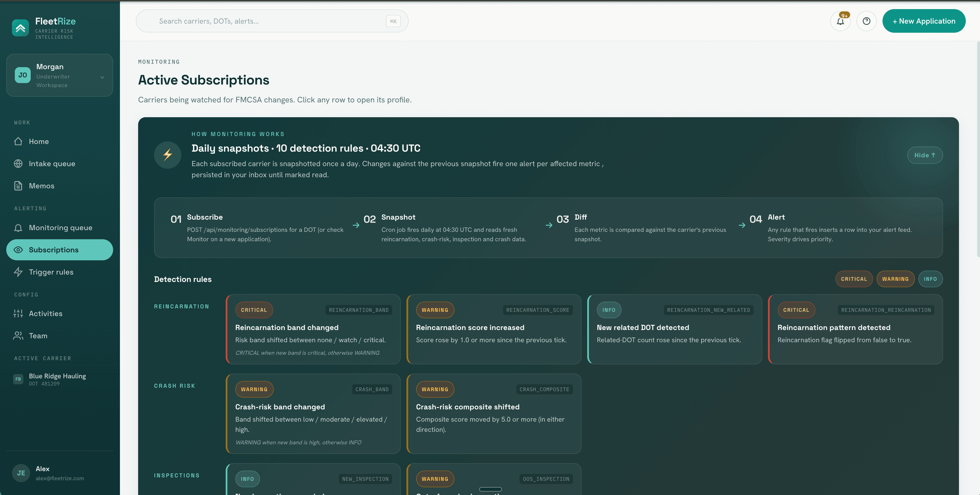Click the Trigger rules bolt icon
Screen dimensions: 980x495
tap(18, 272)
